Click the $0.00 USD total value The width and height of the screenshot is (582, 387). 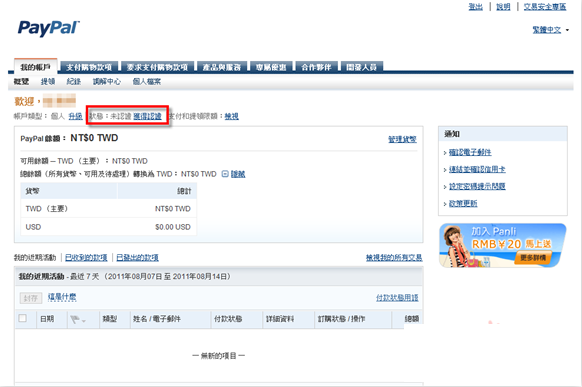tap(173, 227)
